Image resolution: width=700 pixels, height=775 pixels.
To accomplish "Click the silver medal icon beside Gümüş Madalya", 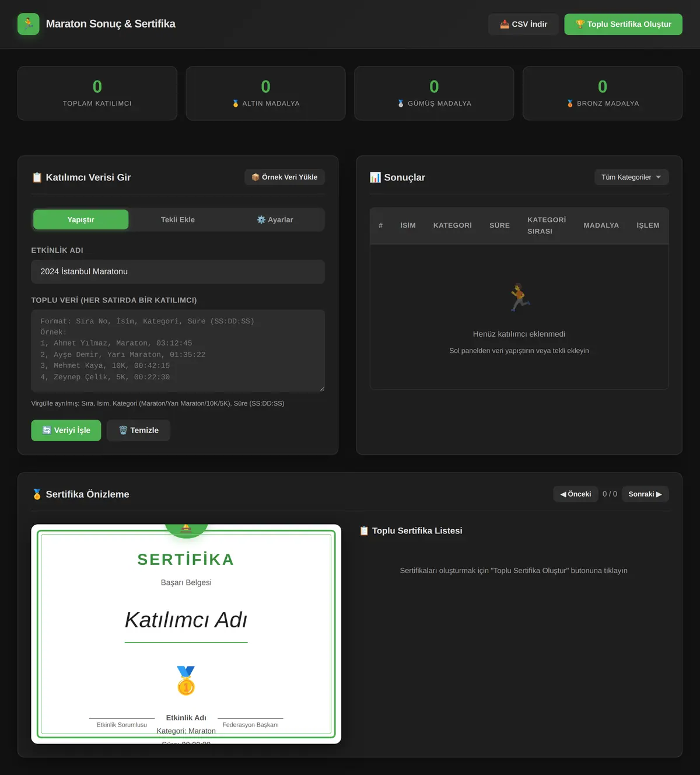I will [401, 103].
